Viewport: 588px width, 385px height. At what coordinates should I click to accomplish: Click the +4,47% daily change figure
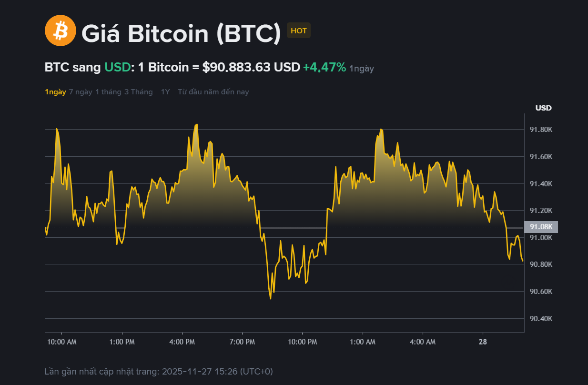coord(324,68)
